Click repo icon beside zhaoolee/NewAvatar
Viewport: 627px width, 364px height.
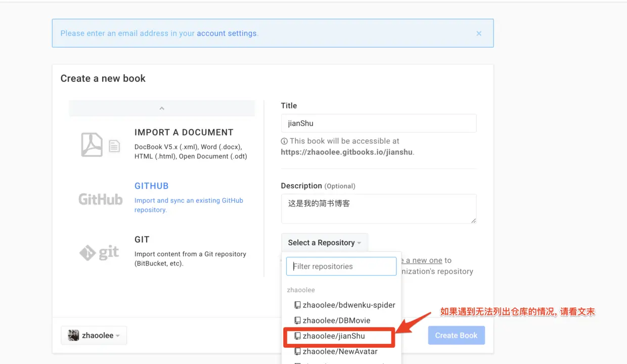[298, 351]
